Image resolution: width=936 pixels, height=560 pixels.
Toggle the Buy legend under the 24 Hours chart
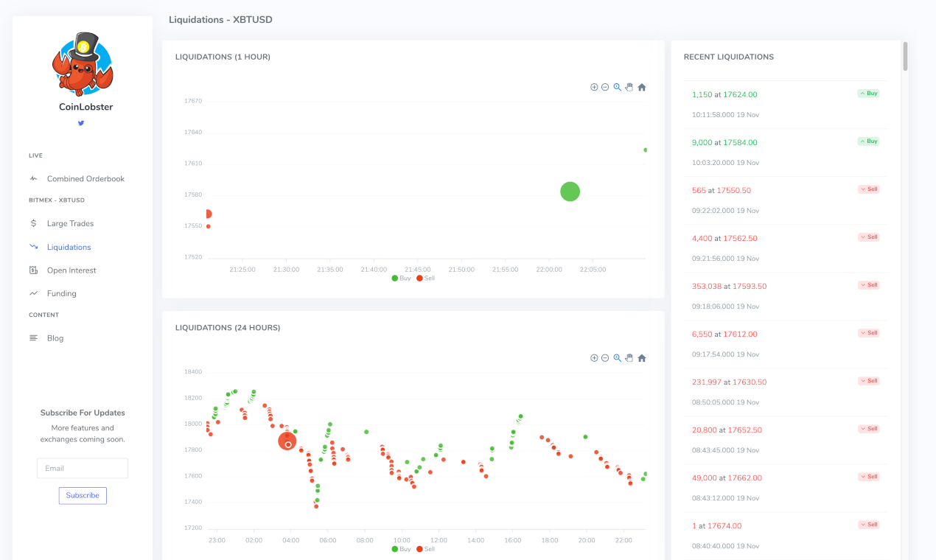coord(400,549)
